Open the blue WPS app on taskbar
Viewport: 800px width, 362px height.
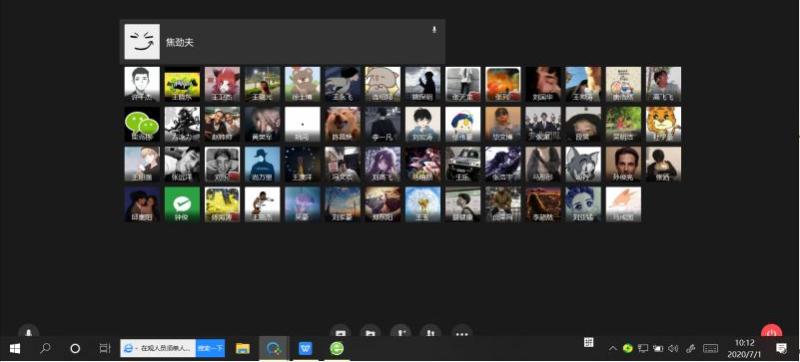pyautogui.click(x=305, y=349)
